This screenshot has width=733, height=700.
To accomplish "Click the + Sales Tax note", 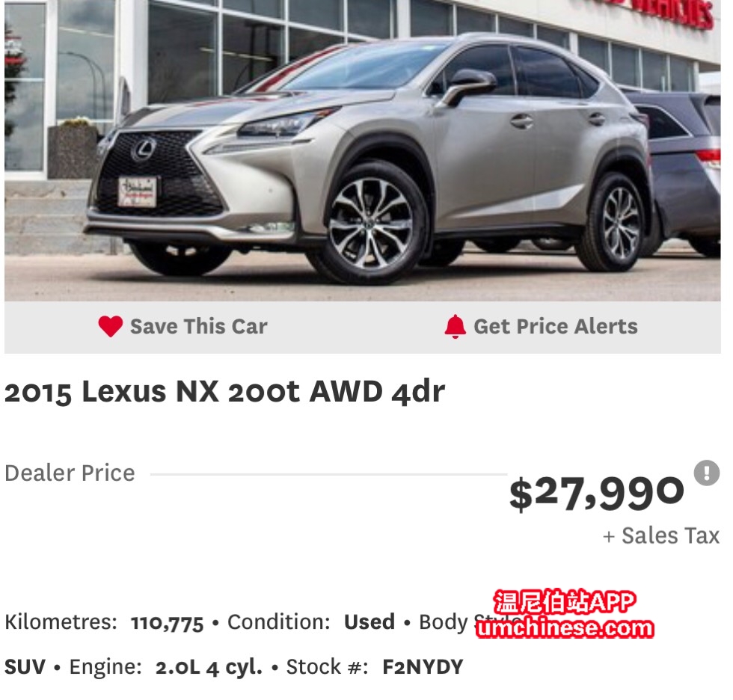I will (x=661, y=535).
